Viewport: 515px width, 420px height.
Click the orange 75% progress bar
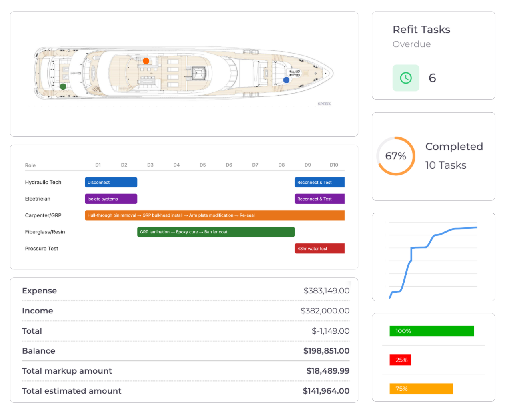coord(421,388)
